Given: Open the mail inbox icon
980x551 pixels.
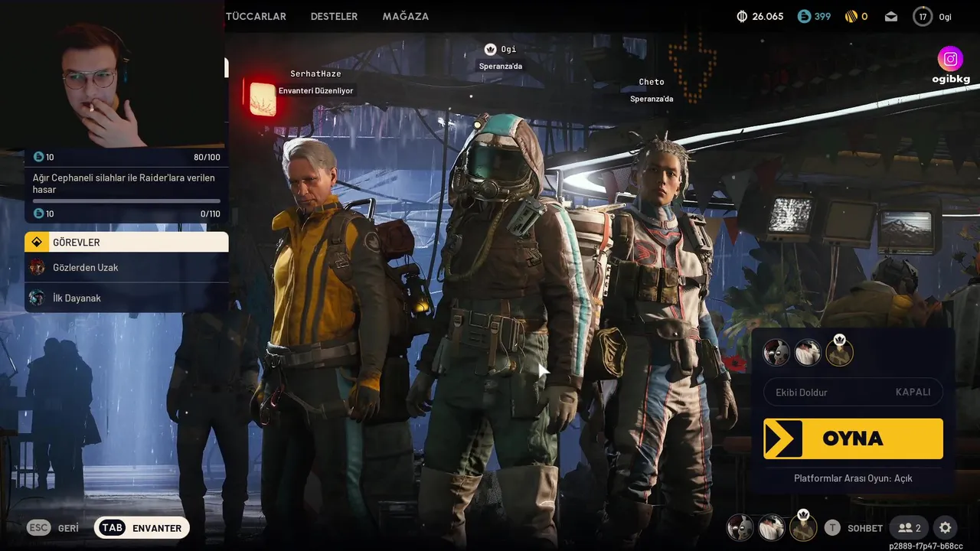Looking at the screenshot, I should click(891, 16).
